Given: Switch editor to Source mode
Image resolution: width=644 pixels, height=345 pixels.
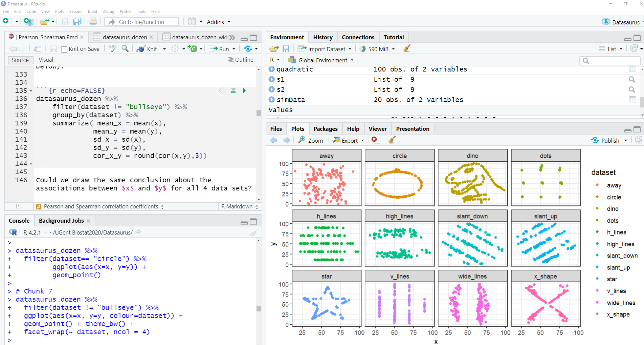Looking at the screenshot, I should pos(20,60).
